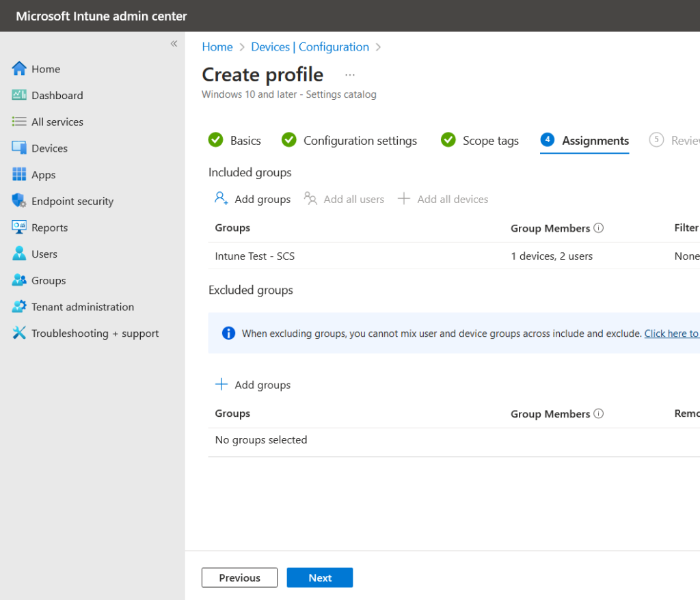Open the Dashboard sidebar icon
The width and height of the screenshot is (700, 600).
[x=19, y=96]
